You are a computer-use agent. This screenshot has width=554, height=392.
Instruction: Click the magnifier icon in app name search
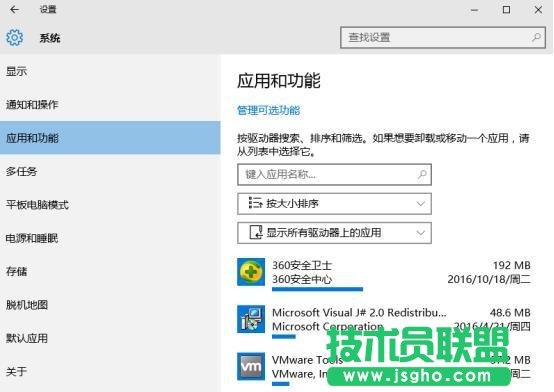pyautogui.click(x=422, y=174)
